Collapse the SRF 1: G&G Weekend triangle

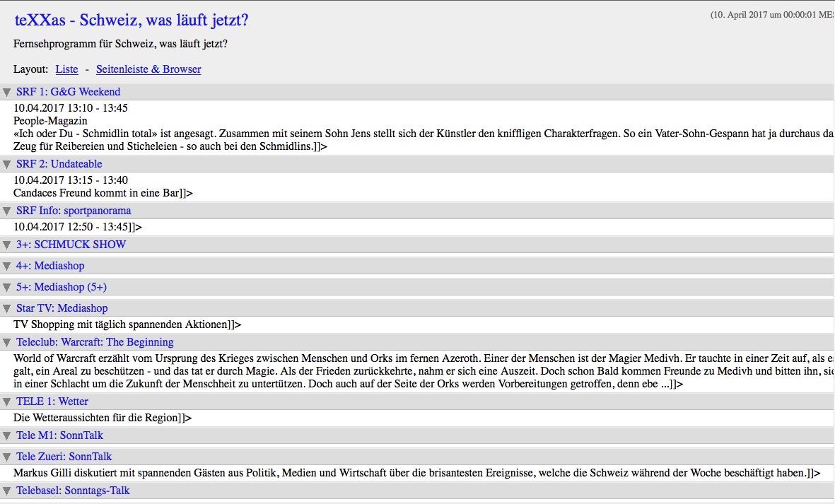(x=7, y=92)
